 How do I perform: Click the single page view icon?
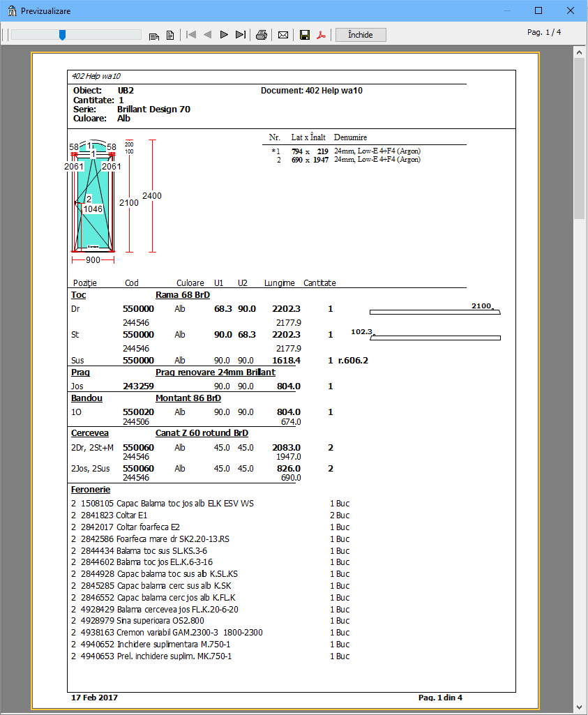pyautogui.click(x=169, y=35)
